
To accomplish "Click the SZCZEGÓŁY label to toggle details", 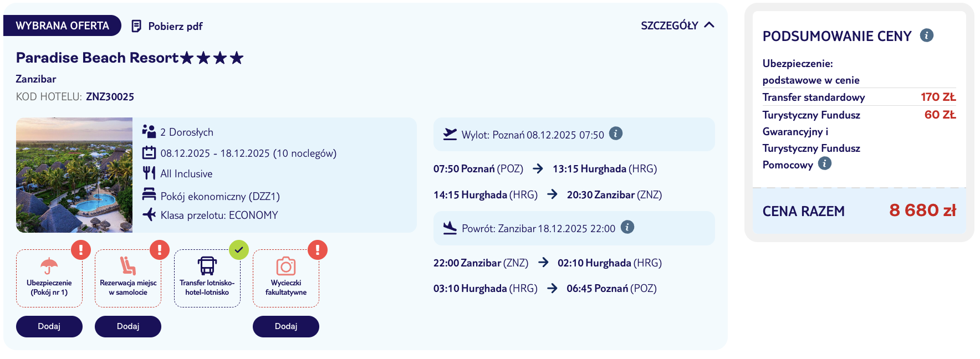I will (669, 25).
